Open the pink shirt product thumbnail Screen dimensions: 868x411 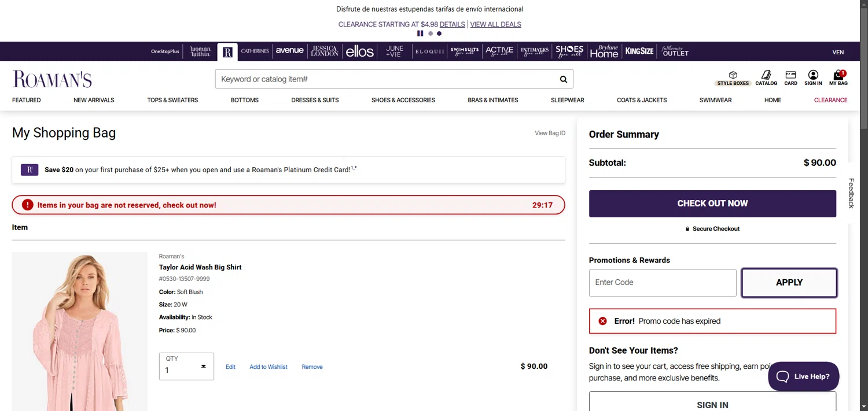80,331
